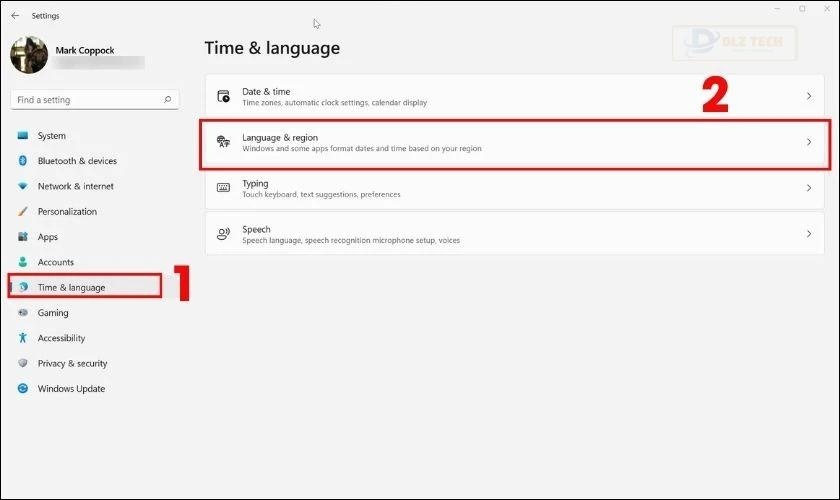Click the Accounts person icon
Image resolution: width=840 pixels, height=500 pixels.
22,262
